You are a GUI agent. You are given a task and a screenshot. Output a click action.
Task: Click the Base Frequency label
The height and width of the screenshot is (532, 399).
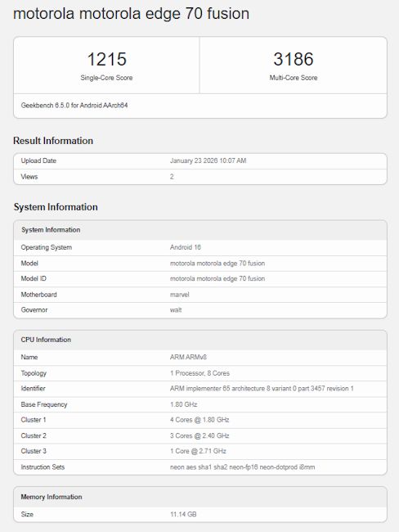point(44,404)
